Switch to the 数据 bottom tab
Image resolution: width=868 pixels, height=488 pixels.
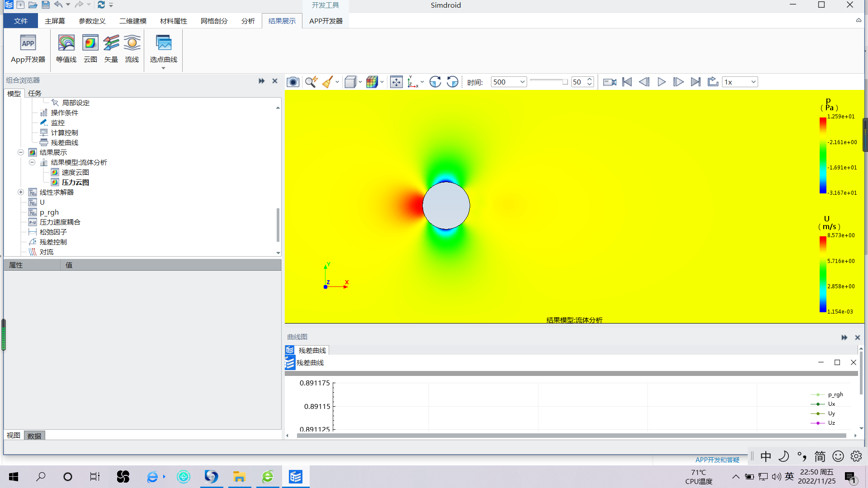tap(34, 436)
